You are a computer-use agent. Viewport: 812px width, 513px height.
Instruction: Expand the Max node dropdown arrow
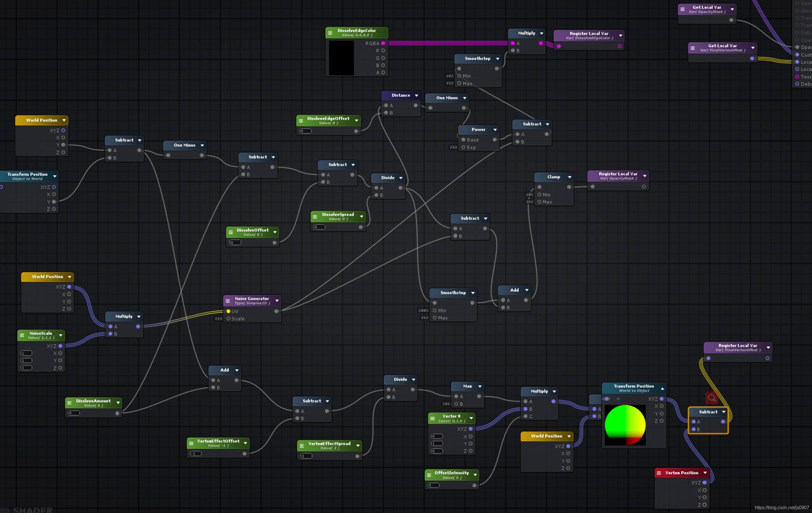[480, 386]
